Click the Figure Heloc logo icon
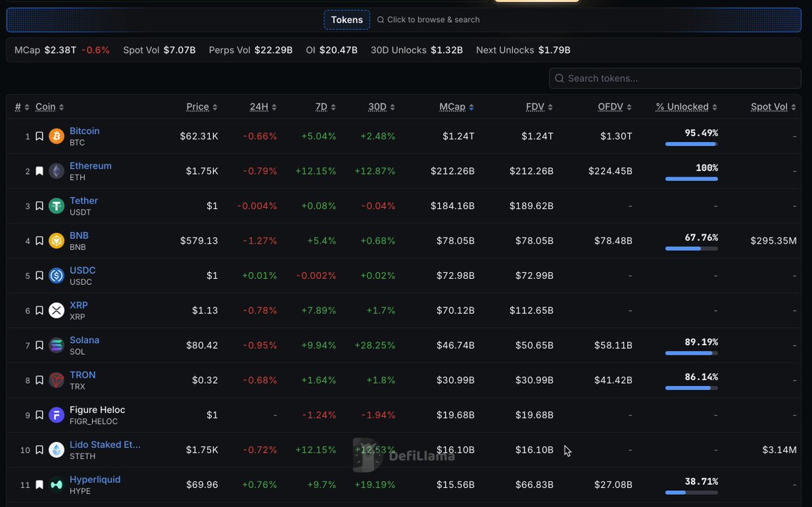812x507 pixels. point(56,415)
